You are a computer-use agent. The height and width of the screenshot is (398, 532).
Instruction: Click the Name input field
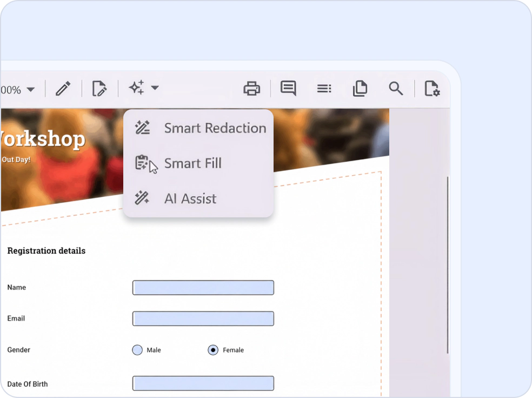pyautogui.click(x=203, y=288)
